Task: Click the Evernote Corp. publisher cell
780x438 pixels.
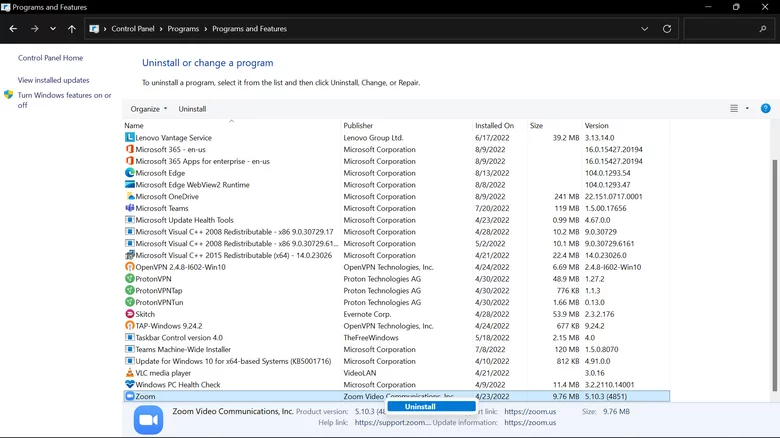Action: click(367, 314)
